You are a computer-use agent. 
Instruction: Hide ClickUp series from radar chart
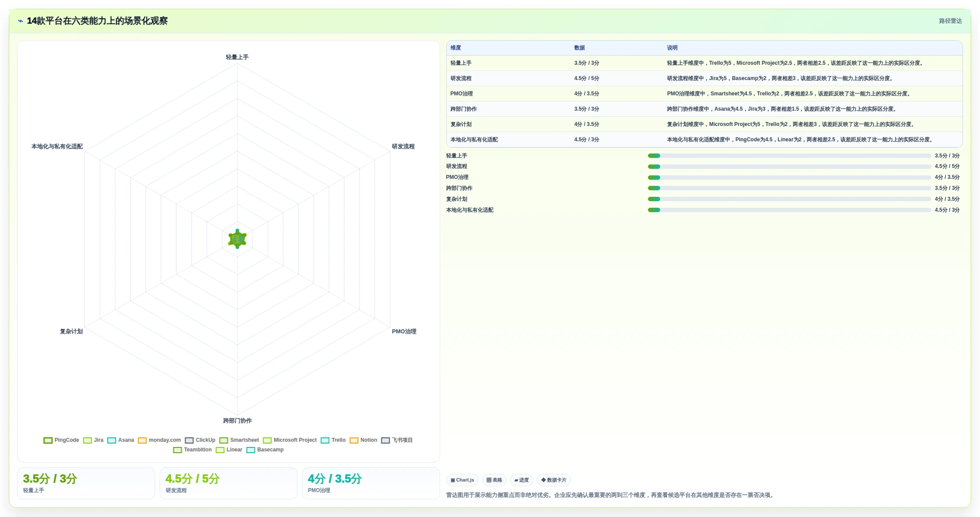[200, 440]
